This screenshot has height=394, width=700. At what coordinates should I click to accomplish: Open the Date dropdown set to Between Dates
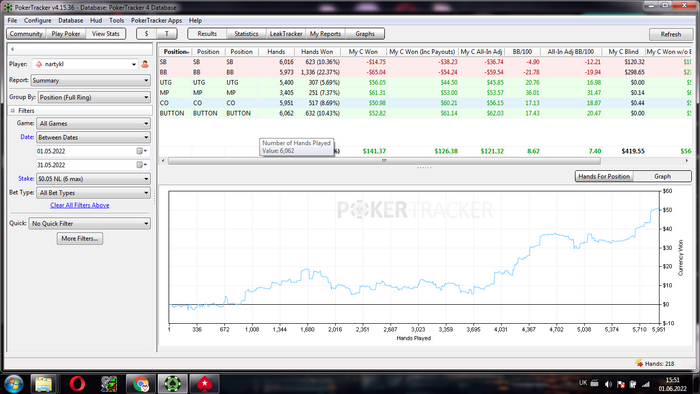[94, 137]
